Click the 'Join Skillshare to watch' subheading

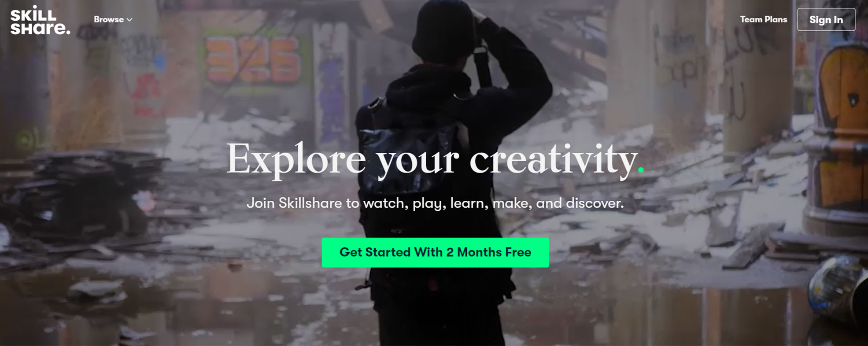[x=435, y=203]
